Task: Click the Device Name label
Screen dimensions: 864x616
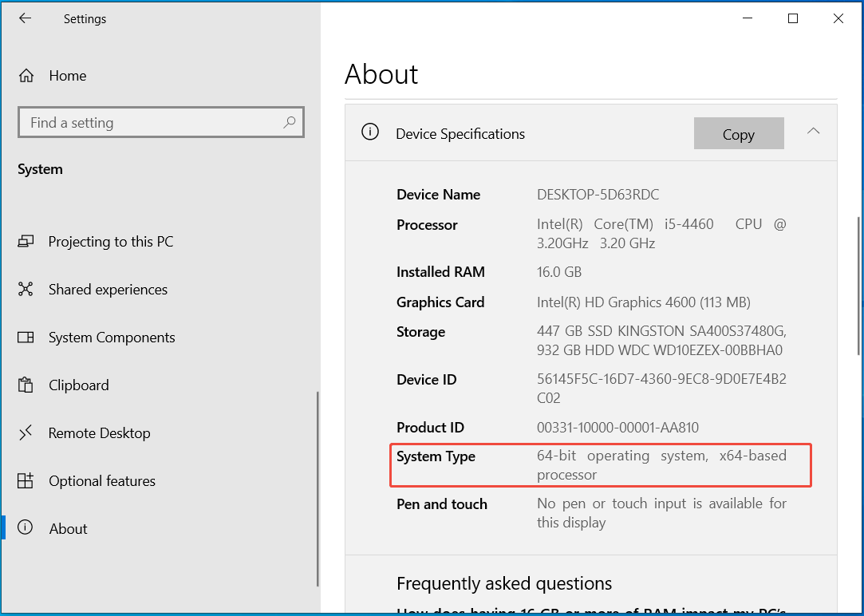Action: 438,195
